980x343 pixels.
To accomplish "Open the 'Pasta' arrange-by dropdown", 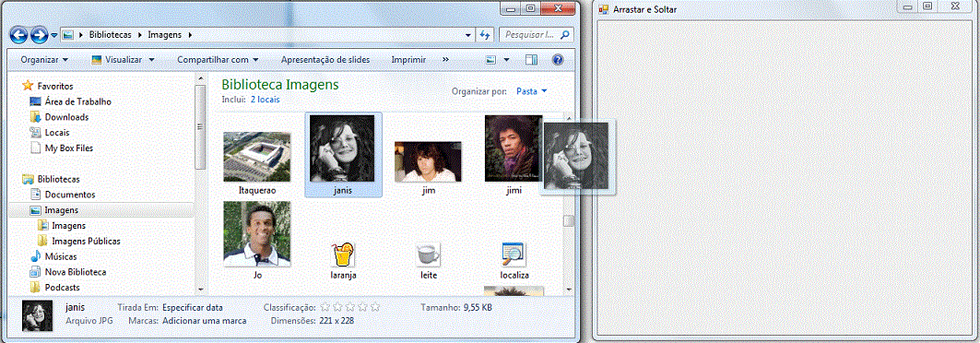I will tap(531, 91).
